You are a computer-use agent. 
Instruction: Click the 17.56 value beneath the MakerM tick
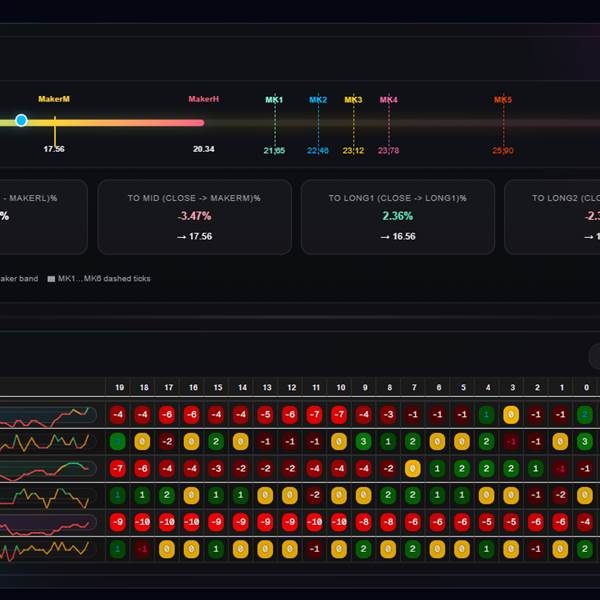click(54, 149)
